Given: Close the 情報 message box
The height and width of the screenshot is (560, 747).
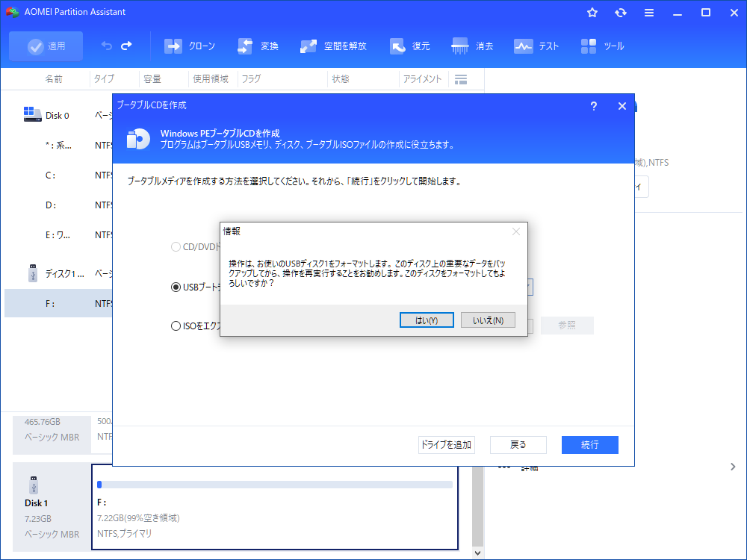Looking at the screenshot, I should [x=516, y=231].
